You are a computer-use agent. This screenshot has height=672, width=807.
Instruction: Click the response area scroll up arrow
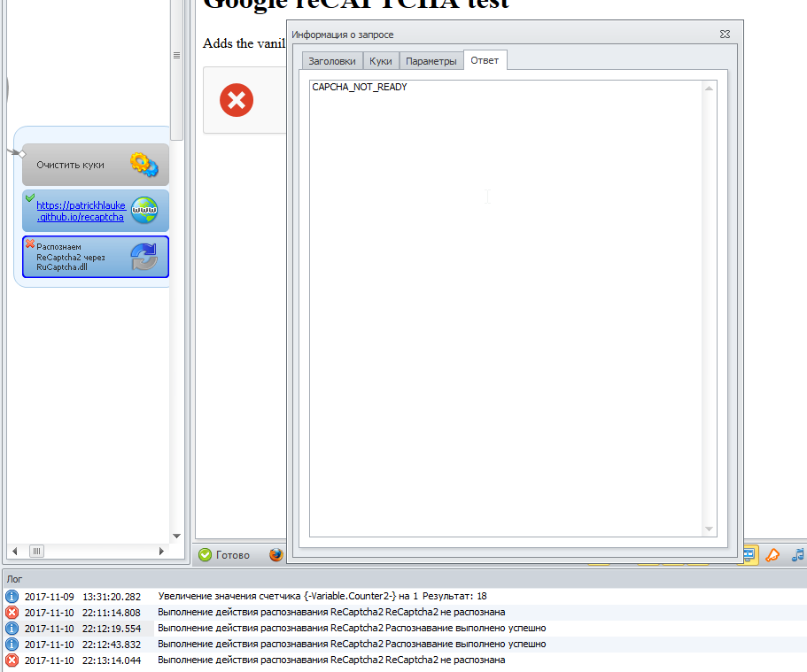coord(710,88)
